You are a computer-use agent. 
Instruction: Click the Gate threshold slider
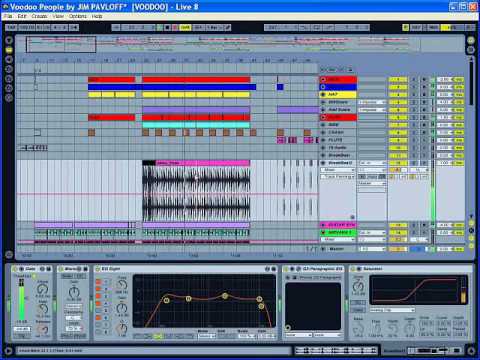[x=22, y=300]
